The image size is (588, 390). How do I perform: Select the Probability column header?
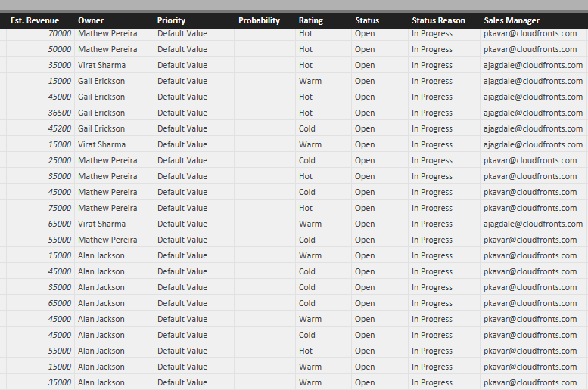pyautogui.click(x=259, y=20)
